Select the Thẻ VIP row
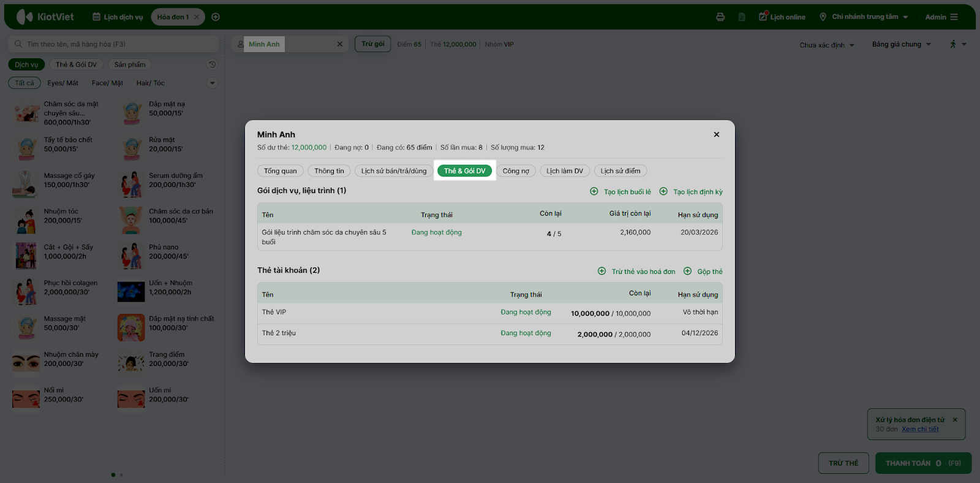Screen dimensions: 980x483 pos(490,313)
